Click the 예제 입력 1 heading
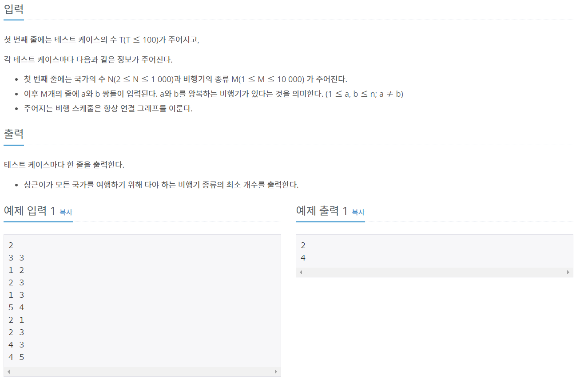 (29, 211)
